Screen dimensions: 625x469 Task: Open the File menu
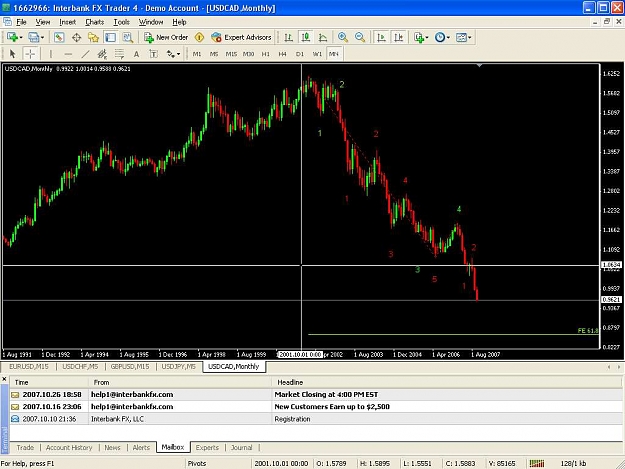coord(21,22)
